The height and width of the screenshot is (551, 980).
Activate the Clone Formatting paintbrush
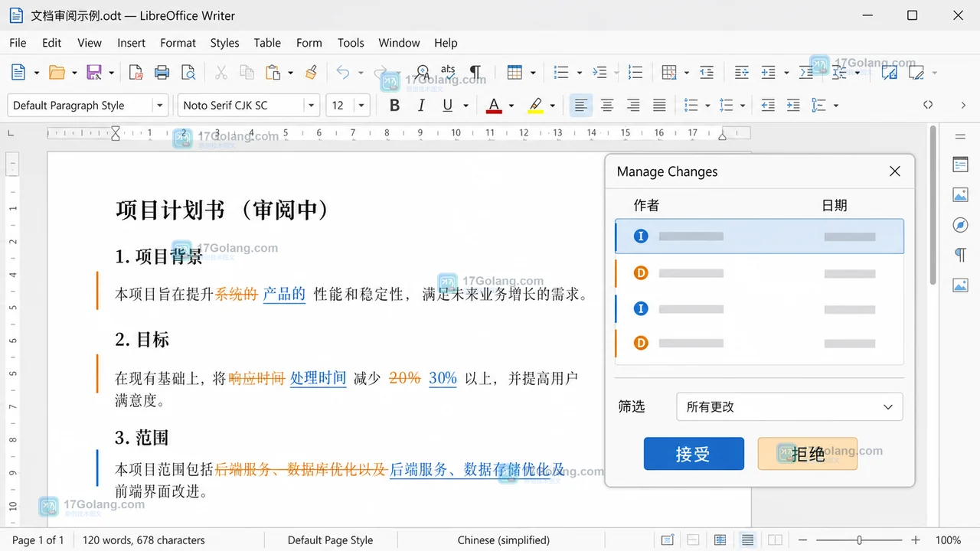pos(311,73)
